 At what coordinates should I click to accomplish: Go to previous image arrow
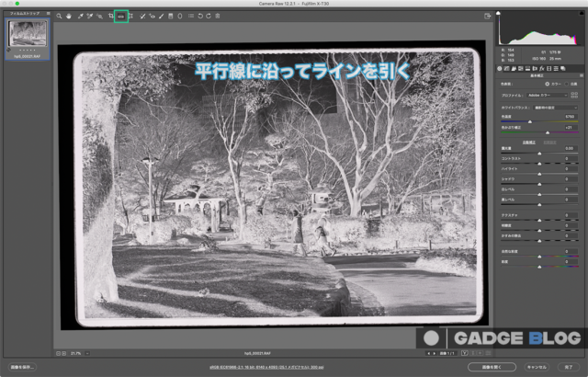point(428,353)
